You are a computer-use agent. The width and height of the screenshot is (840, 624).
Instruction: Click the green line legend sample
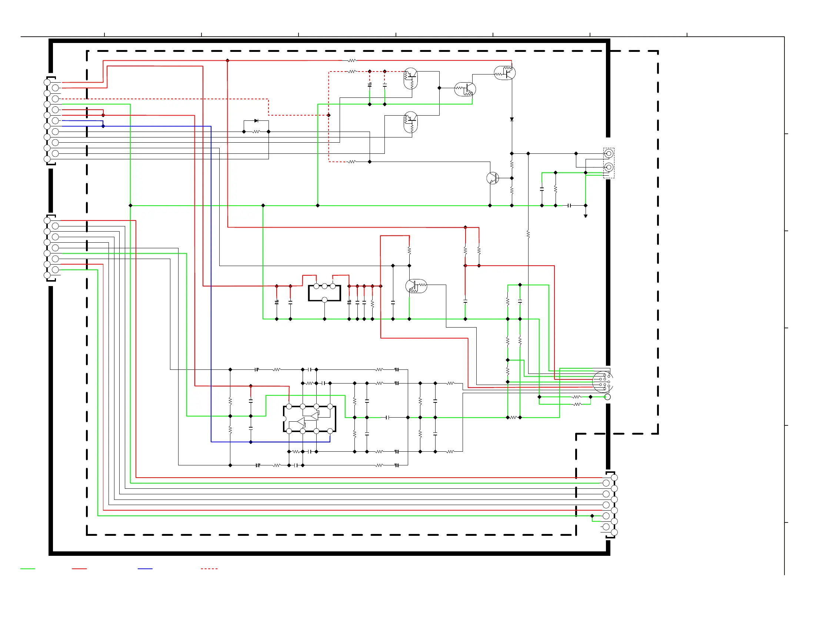27,568
